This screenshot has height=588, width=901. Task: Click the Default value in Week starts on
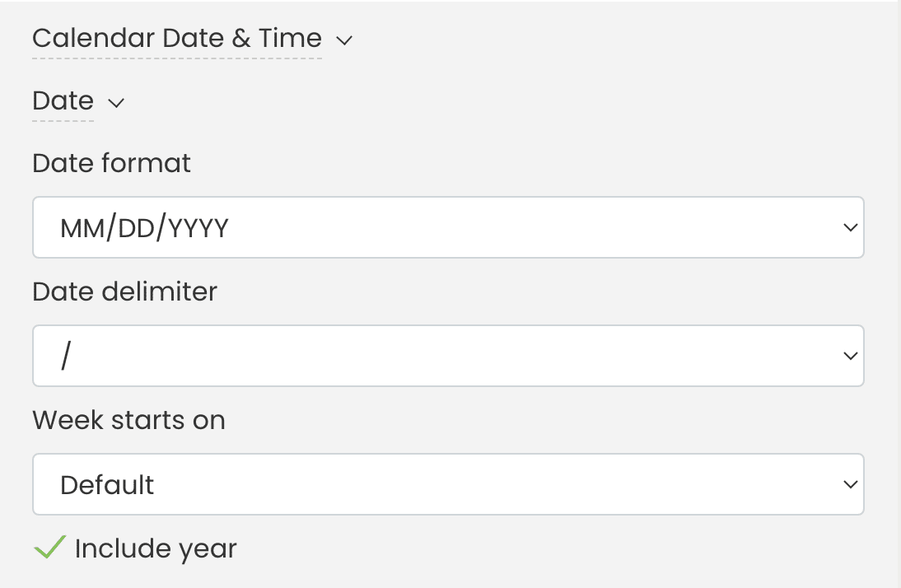click(107, 484)
